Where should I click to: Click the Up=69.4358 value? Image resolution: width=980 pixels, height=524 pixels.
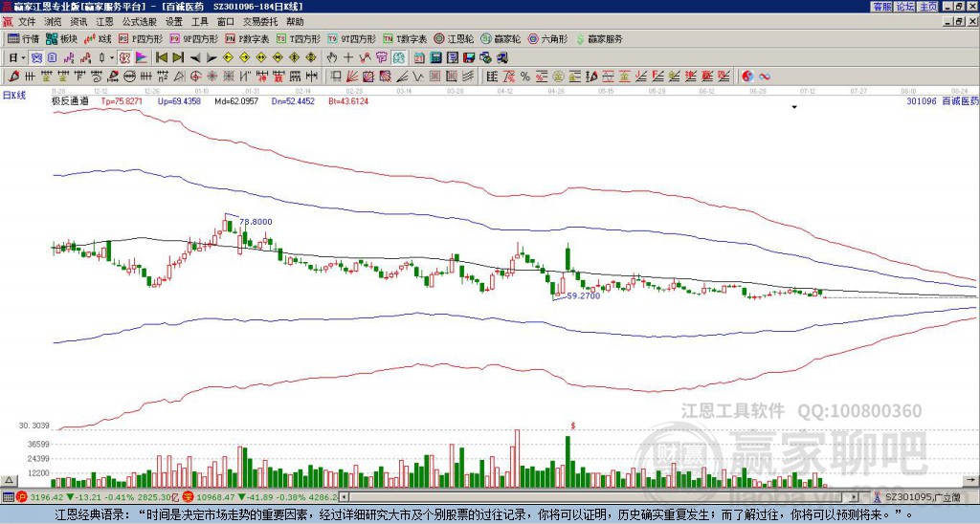[179, 101]
